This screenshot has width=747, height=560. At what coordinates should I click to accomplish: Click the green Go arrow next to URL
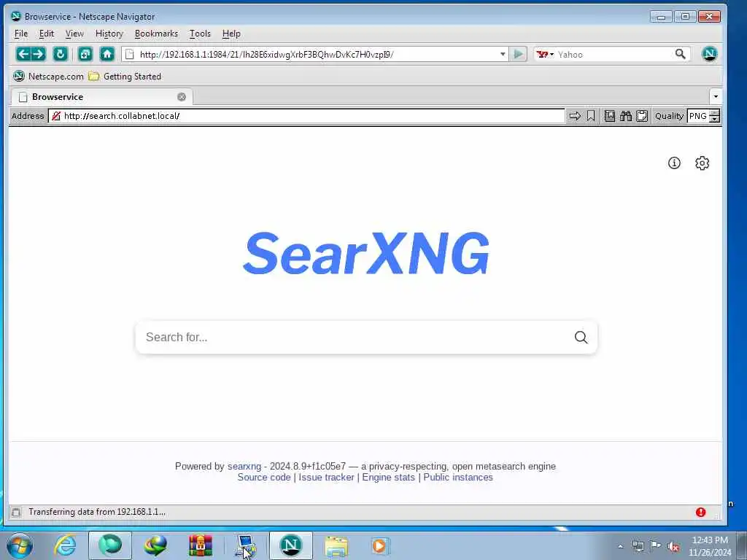coord(518,54)
